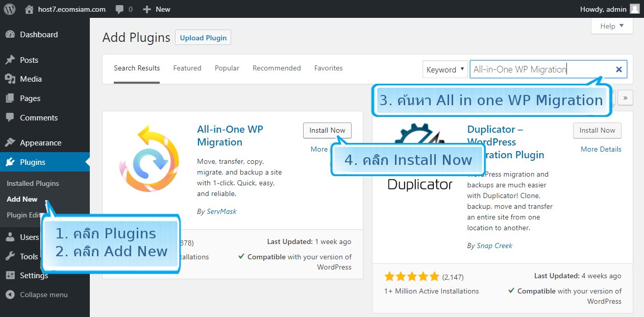The width and height of the screenshot is (644, 317).
Task: Expand the Help panel
Action: click(612, 26)
